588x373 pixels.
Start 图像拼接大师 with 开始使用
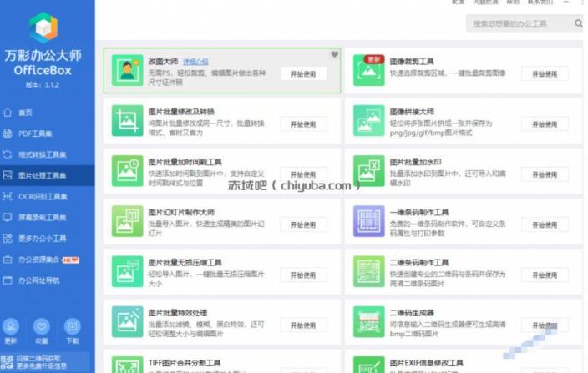545,124
